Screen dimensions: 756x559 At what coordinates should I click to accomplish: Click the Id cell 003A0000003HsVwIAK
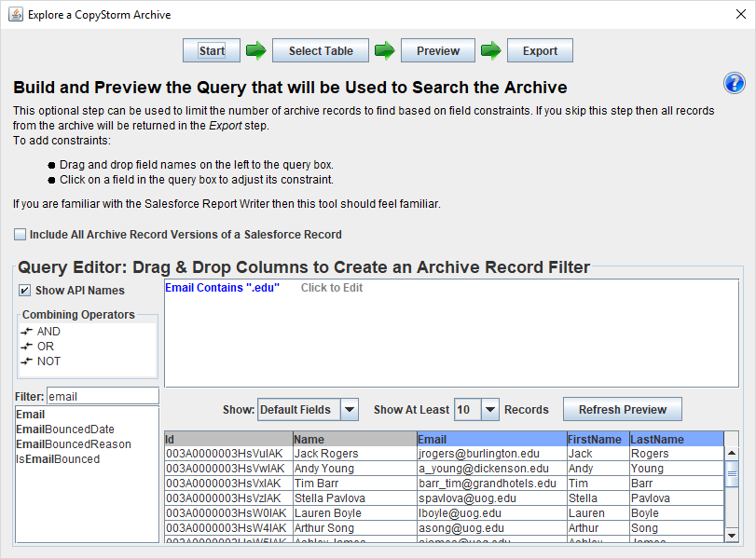click(228, 469)
